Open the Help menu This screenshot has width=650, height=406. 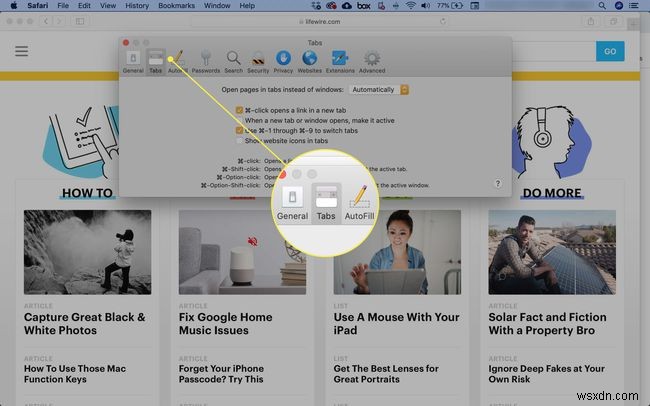[x=247, y=5]
